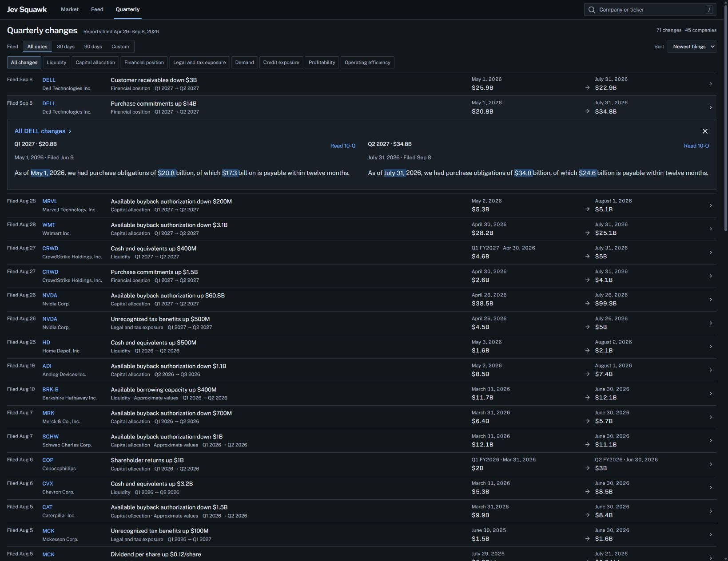This screenshot has height=561, width=728.
Task: Expand the NVDA Unrecognized tax benefits row chevron
Action: pos(711,323)
